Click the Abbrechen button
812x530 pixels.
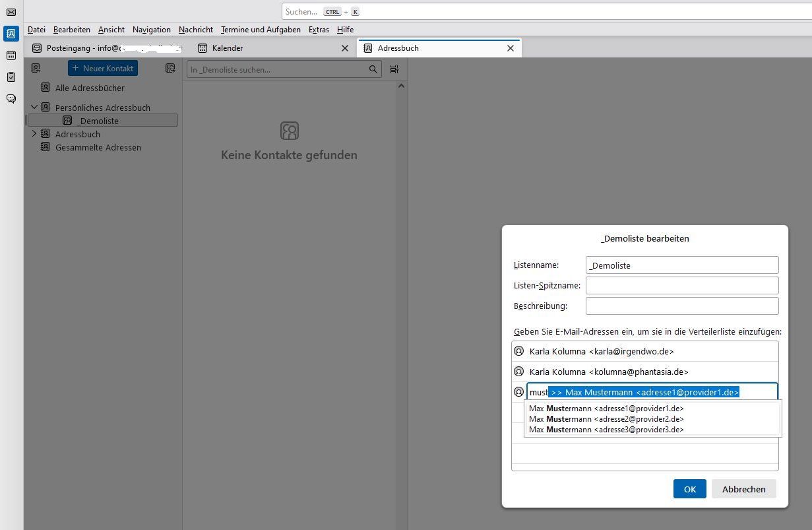tap(744, 489)
